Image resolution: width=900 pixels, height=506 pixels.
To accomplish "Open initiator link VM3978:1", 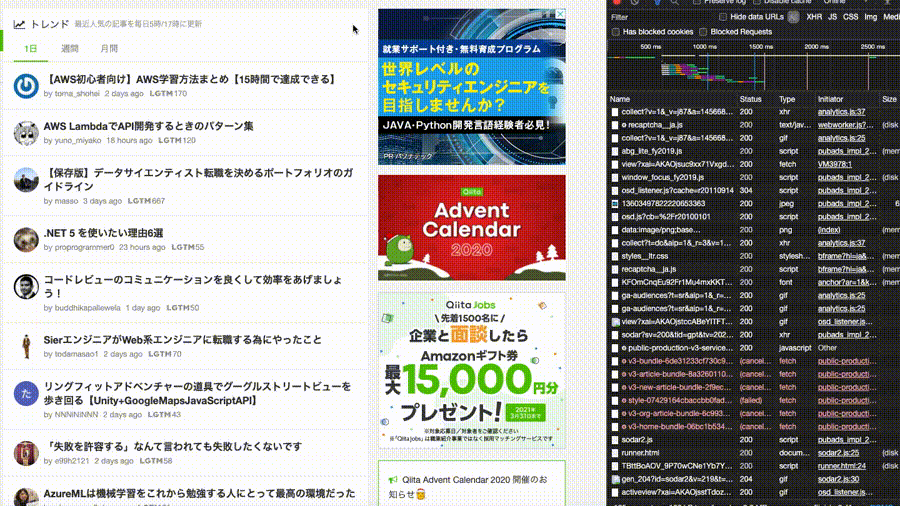I will 835,165.
